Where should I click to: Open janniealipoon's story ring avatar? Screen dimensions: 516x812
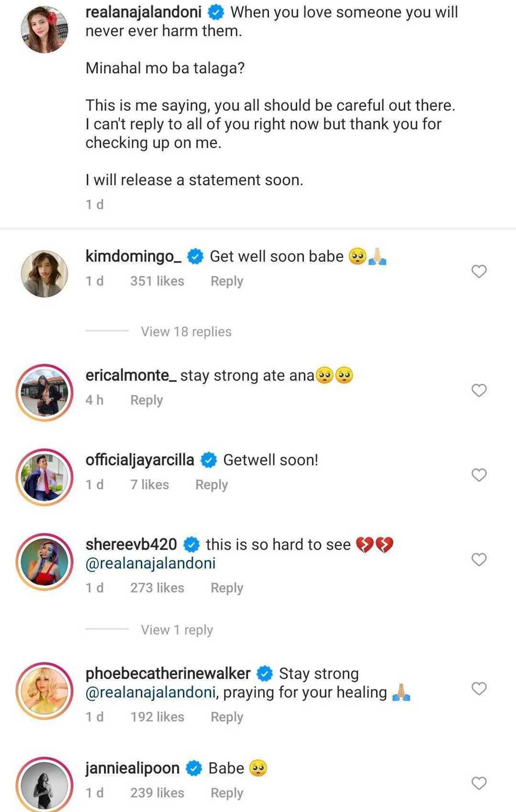45,785
